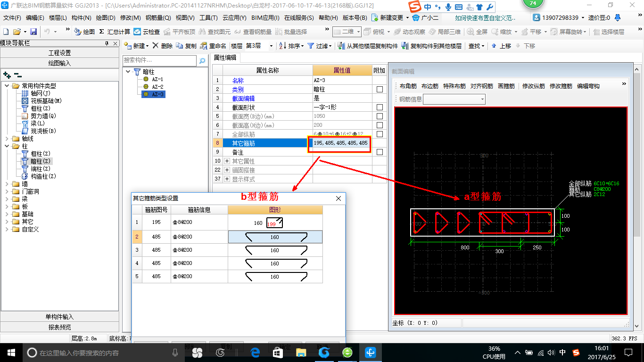Click the 广小二 assistant icon
Image resolution: width=644 pixels, height=362 pixels.
point(416,18)
